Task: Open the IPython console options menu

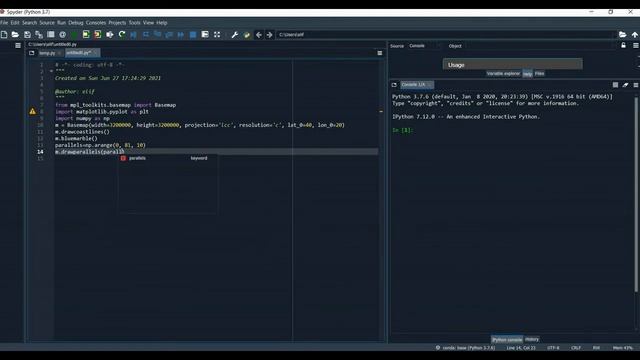Action: coord(636,85)
